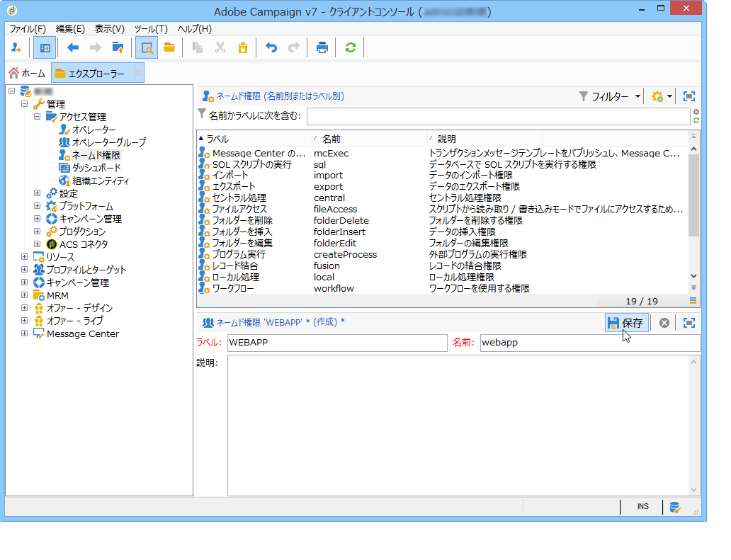Viewport: 731px width, 560px height.
Task: Click the list configuration icon beside 19 / 19
Action: pyautogui.click(x=693, y=301)
